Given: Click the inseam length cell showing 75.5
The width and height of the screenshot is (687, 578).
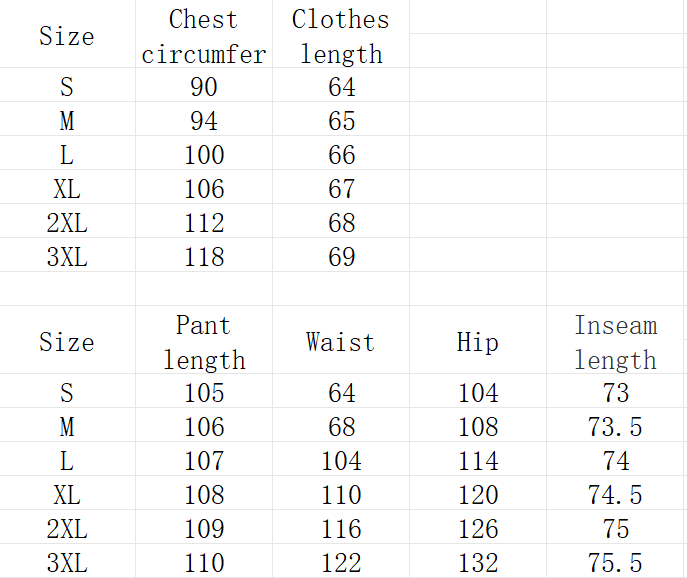Looking at the screenshot, I should (616, 563).
